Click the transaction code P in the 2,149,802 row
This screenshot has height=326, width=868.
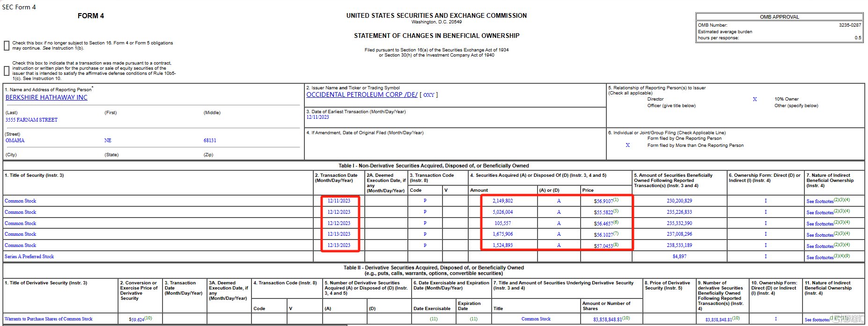click(x=425, y=201)
